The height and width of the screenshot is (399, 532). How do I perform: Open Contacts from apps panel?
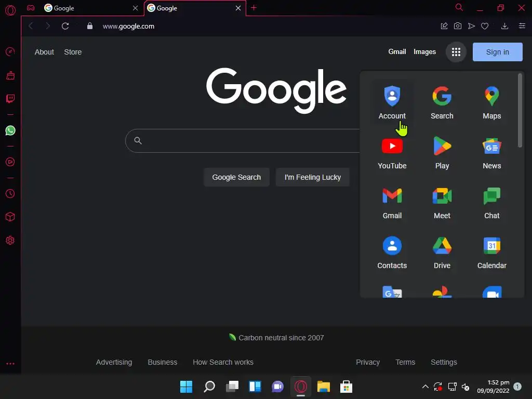coord(392,252)
